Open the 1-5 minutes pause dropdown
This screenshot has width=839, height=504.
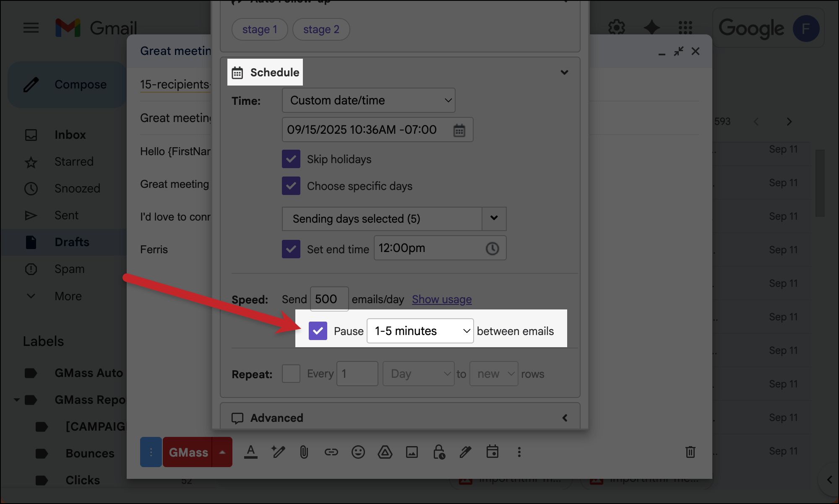(x=420, y=331)
